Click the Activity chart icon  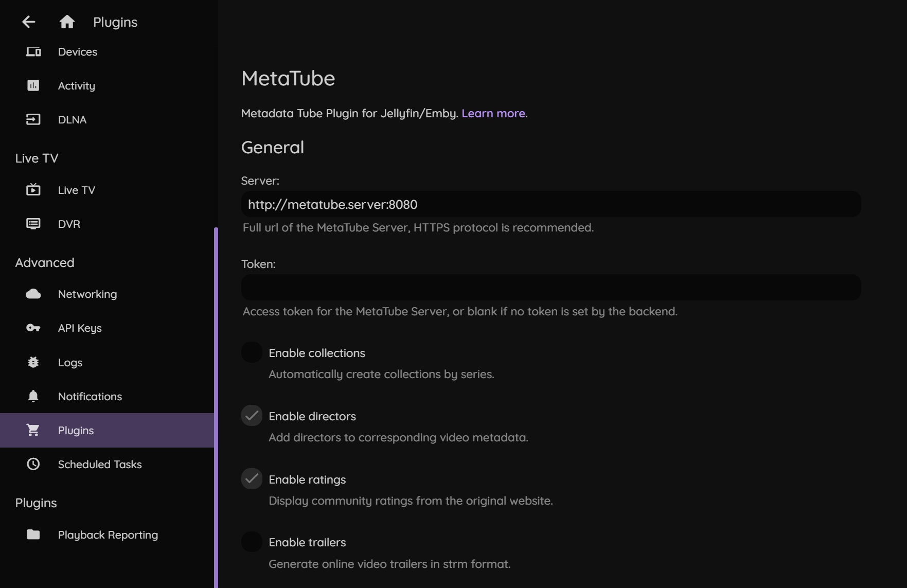[x=33, y=85]
